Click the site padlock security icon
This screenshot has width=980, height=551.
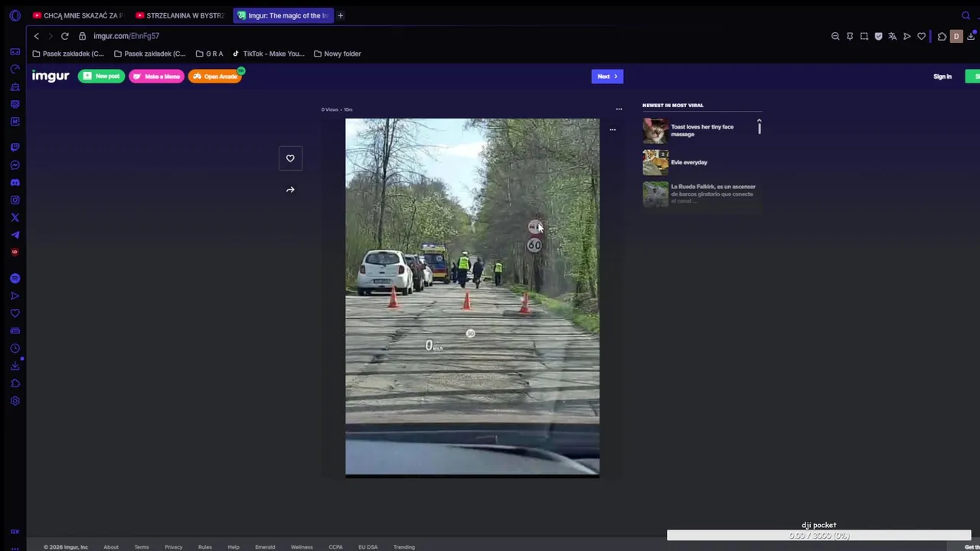point(82,36)
